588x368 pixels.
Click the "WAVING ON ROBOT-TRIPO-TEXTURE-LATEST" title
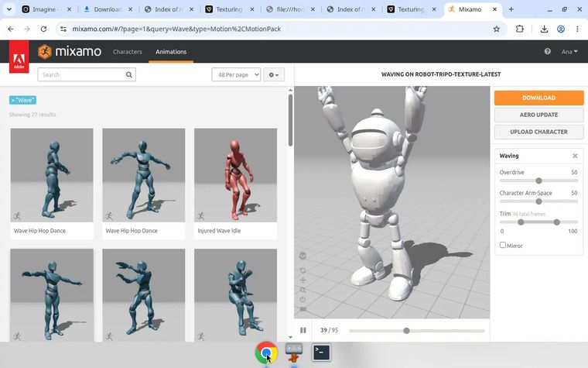[x=441, y=74]
